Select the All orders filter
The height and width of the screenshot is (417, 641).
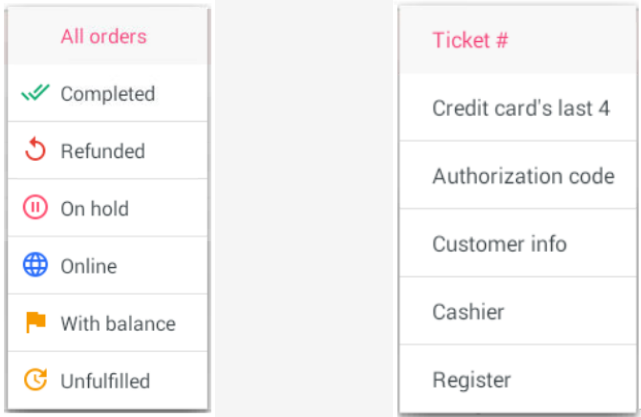[103, 37]
